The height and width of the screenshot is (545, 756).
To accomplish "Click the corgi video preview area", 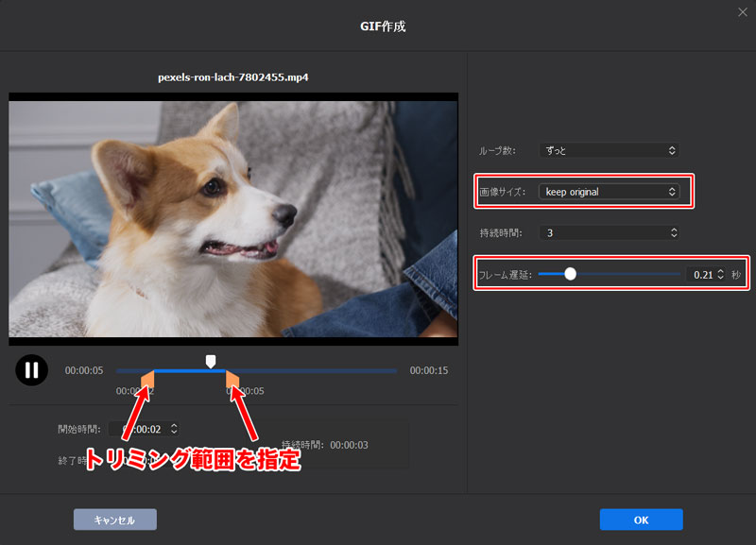I will (x=233, y=217).
